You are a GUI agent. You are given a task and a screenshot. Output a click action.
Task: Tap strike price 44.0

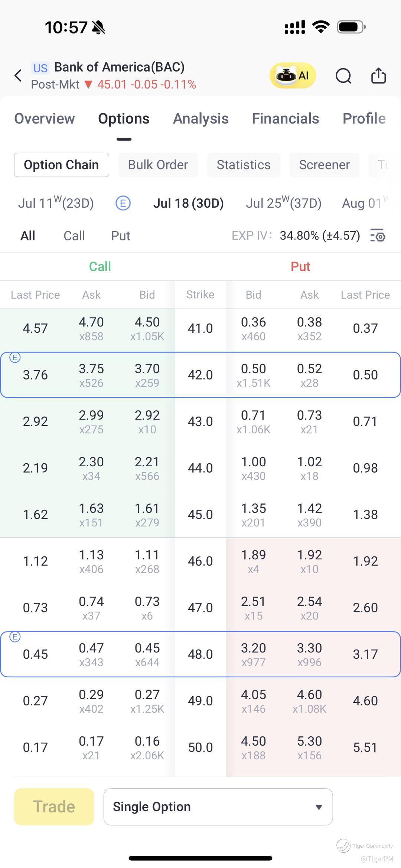pyautogui.click(x=200, y=468)
